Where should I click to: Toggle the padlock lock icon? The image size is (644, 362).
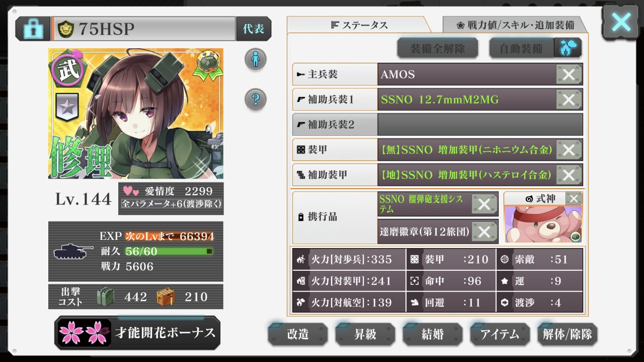click(x=33, y=29)
